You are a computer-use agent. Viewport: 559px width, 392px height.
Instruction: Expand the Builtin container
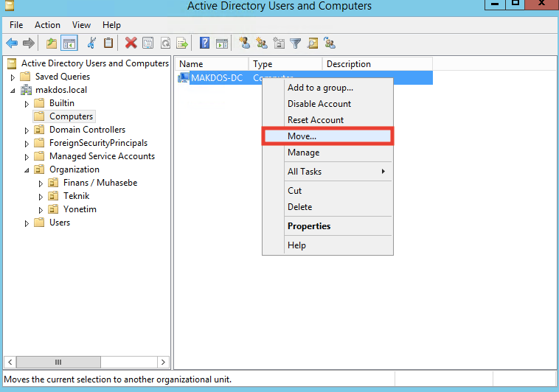click(27, 104)
